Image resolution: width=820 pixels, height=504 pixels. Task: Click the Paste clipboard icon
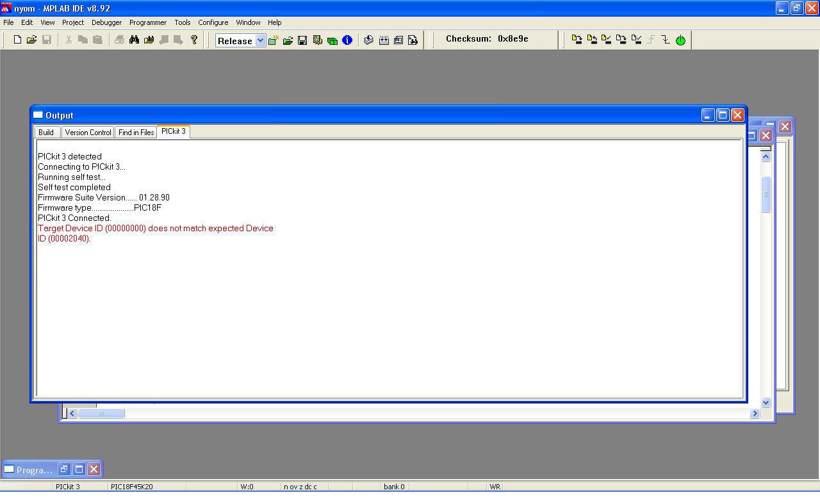point(97,40)
